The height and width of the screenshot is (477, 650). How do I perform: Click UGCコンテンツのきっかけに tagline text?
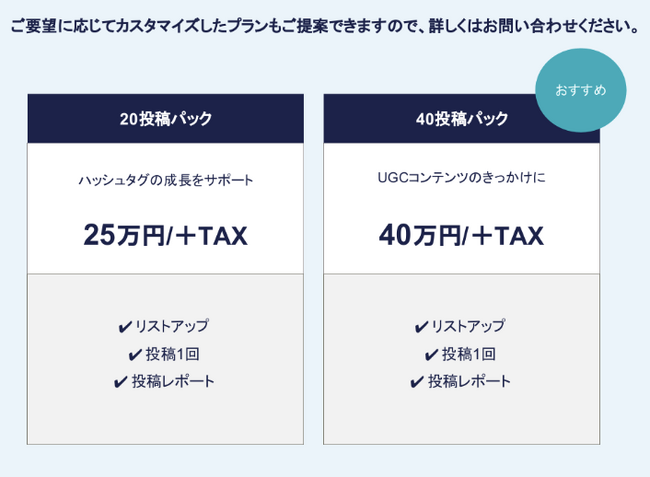pyautogui.click(x=461, y=178)
